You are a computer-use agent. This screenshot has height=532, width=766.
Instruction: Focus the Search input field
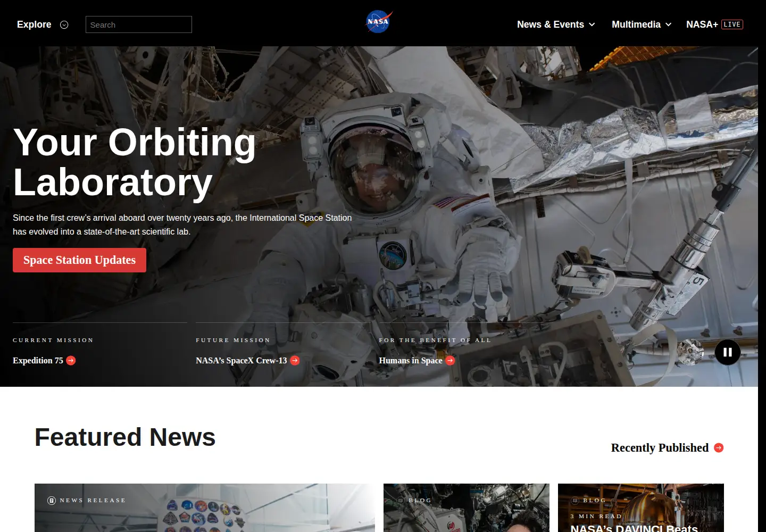pyautogui.click(x=139, y=24)
